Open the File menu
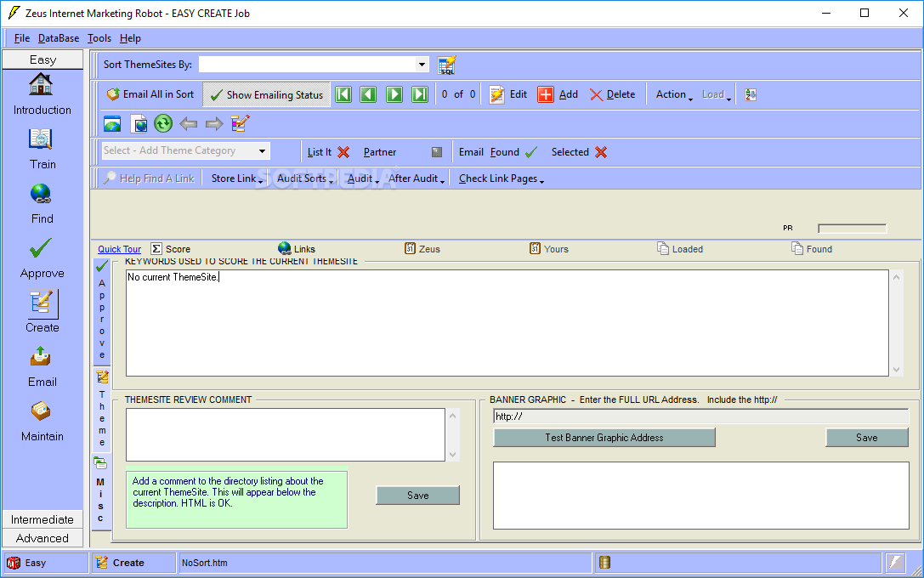Image resolution: width=924 pixels, height=578 pixels. tap(22, 38)
